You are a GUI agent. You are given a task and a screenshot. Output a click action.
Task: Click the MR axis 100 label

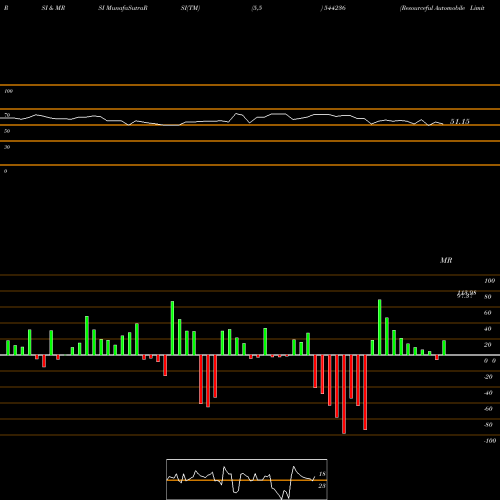[489, 281]
